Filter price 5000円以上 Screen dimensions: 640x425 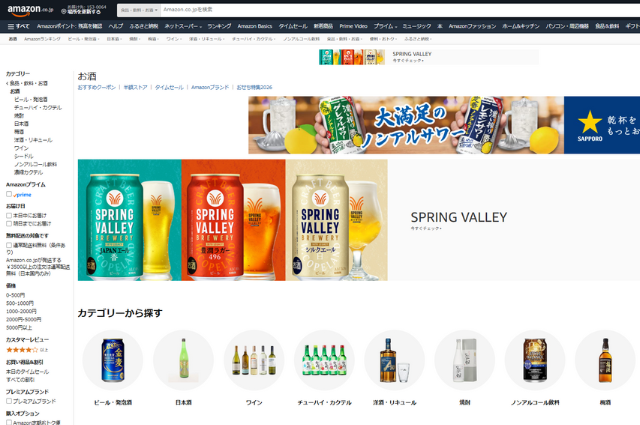[19, 328]
